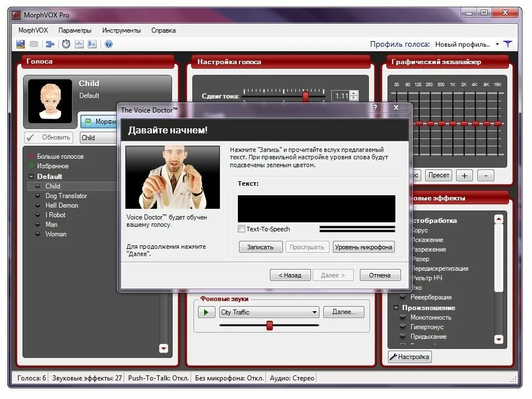Click the 1K equalizer band slider

click(x=453, y=124)
